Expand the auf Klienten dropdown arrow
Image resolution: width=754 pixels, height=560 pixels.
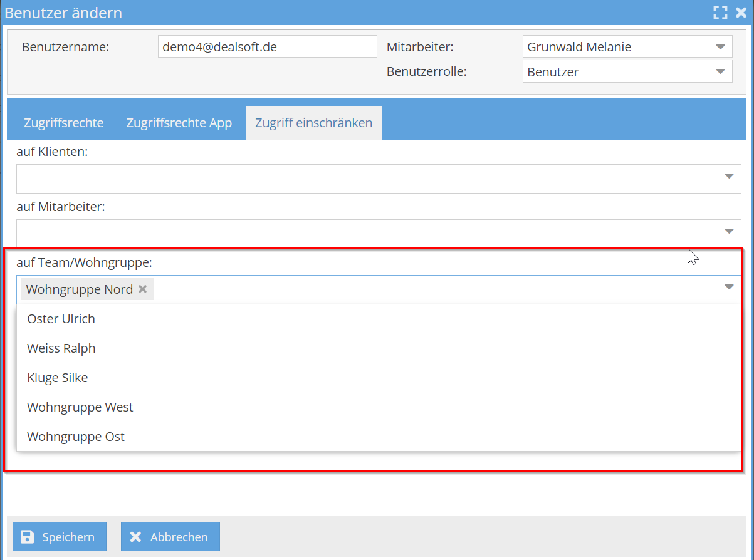tap(728, 177)
